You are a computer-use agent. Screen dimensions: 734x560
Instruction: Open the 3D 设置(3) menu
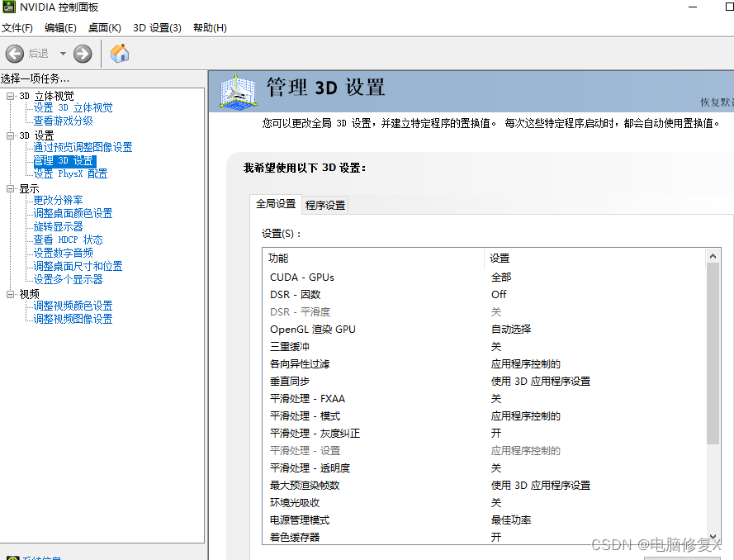[x=157, y=27]
